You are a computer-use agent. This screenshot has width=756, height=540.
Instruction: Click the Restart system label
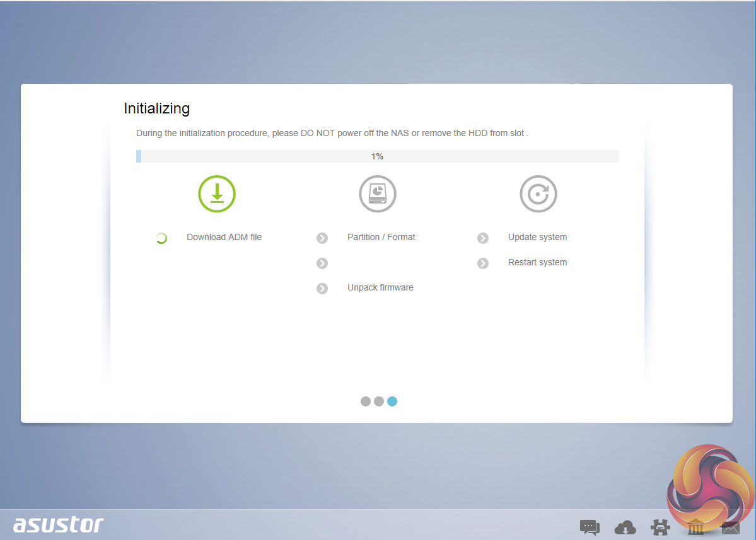pos(538,262)
